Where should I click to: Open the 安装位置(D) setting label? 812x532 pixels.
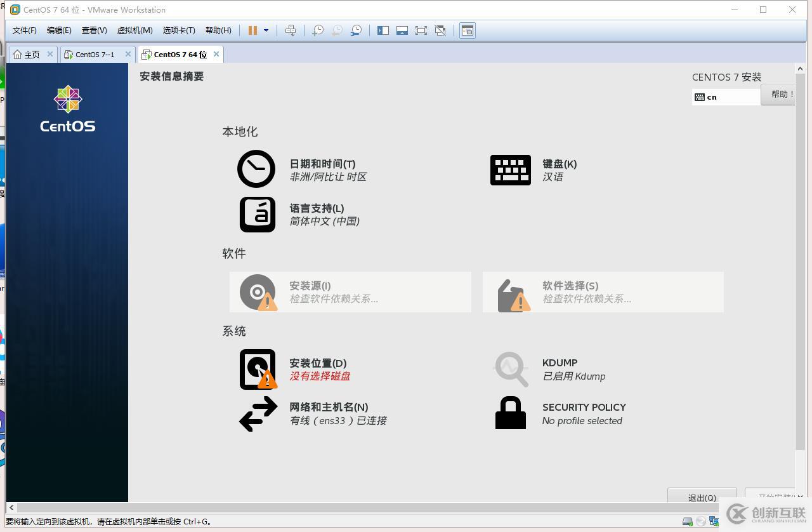coord(318,363)
